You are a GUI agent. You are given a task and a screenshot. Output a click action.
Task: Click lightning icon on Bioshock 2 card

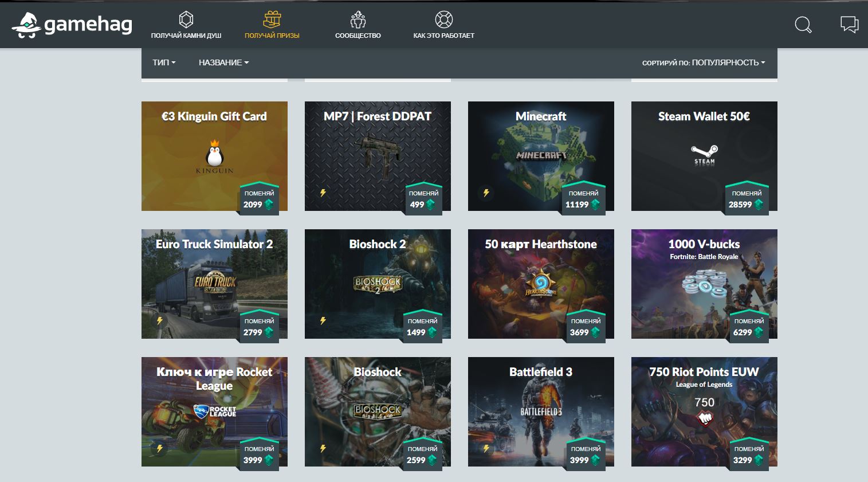coord(323,321)
